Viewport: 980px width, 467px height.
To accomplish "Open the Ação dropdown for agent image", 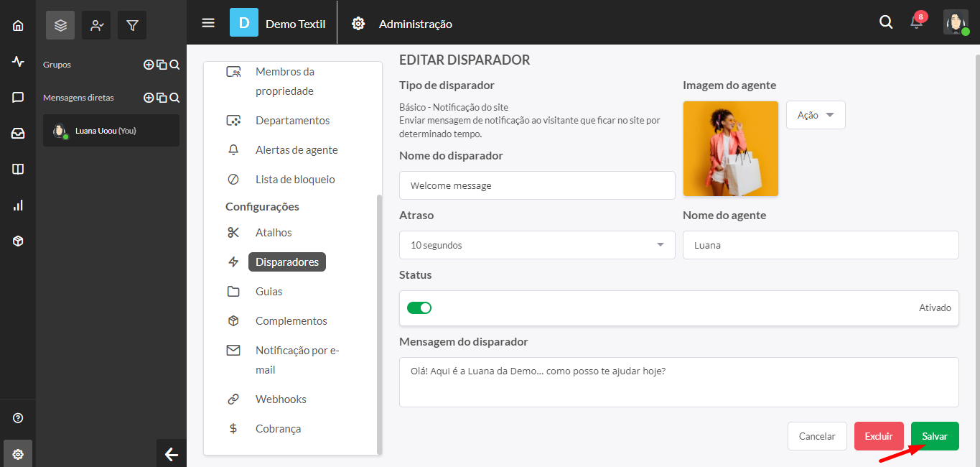I will [816, 115].
